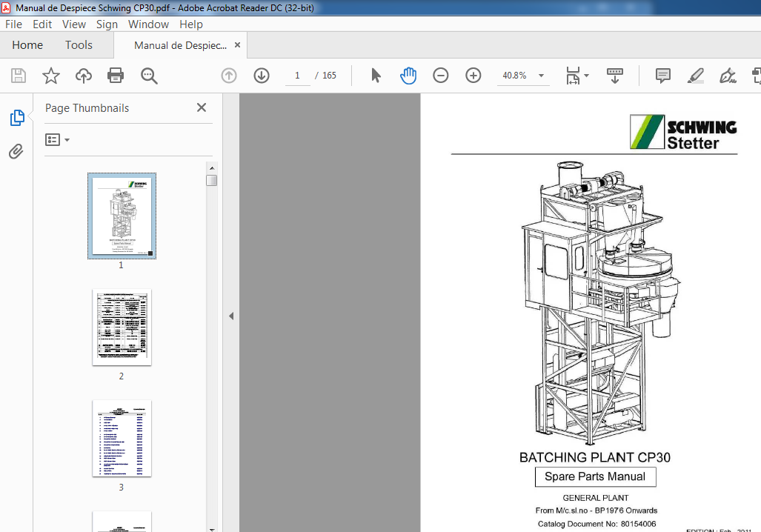Print the document with the printer icon
The width and height of the screenshot is (761, 532).
[116, 76]
